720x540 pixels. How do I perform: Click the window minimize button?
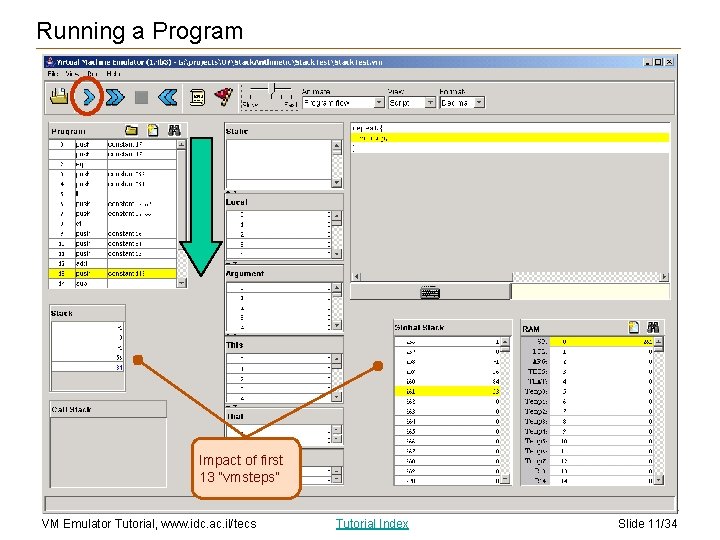[x=648, y=62]
